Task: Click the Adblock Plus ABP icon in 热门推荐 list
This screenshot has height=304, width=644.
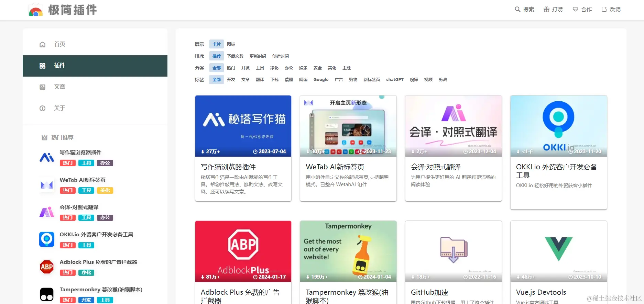Action: coord(47,267)
